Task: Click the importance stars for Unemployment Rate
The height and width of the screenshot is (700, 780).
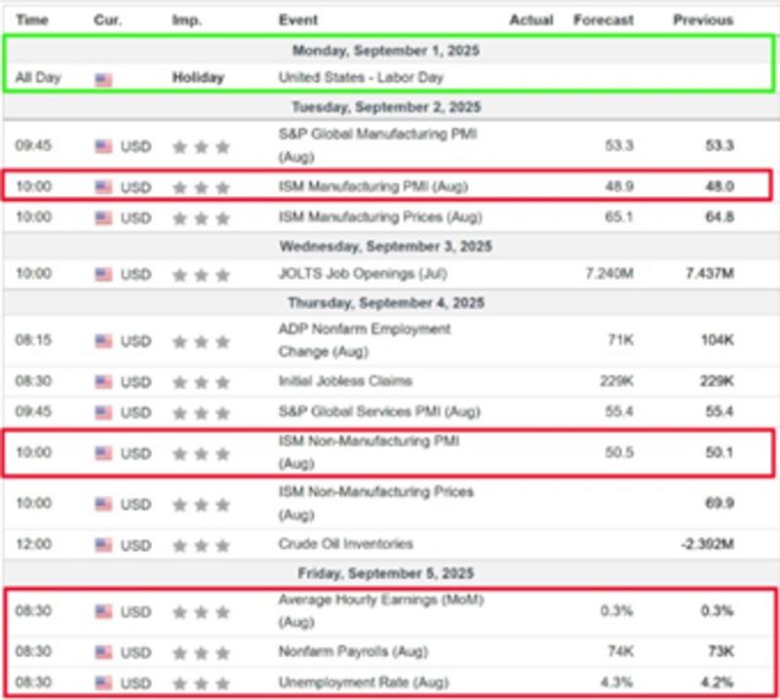Action: (x=201, y=681)
